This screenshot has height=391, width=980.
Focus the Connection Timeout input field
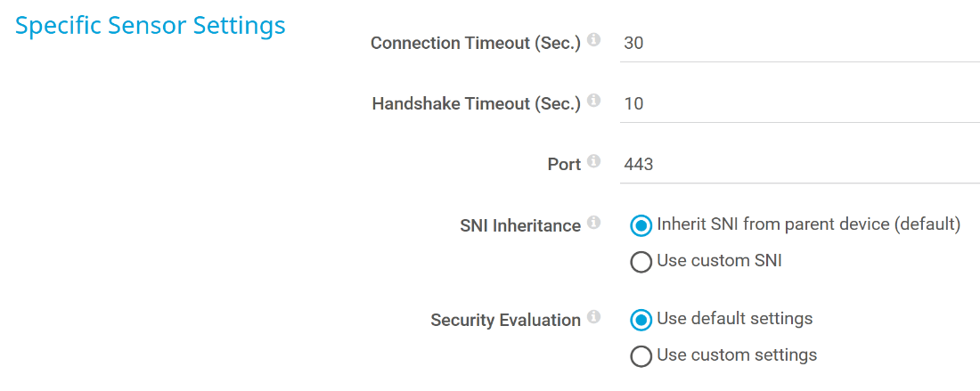799,44
